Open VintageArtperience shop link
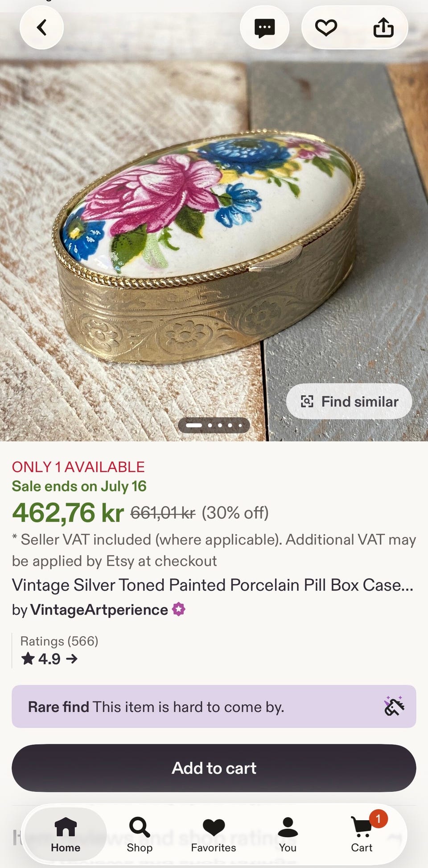Image resolution: width=428 pixels, height=868 pixels. coord(99,610)
